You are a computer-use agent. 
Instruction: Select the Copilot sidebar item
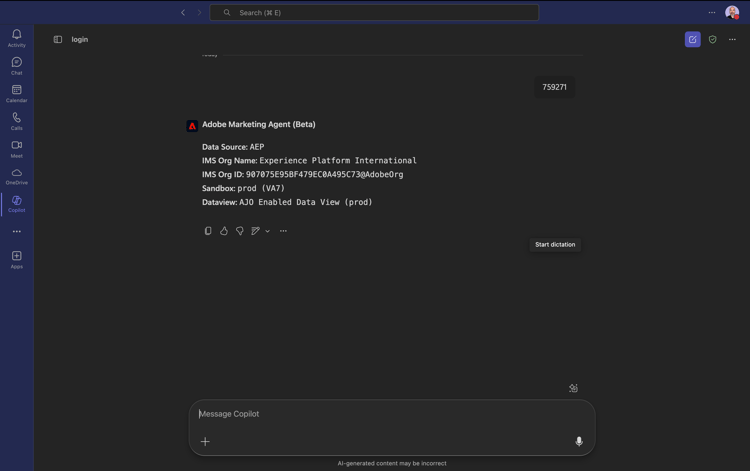pyautogui.click(x=17, y=204)
